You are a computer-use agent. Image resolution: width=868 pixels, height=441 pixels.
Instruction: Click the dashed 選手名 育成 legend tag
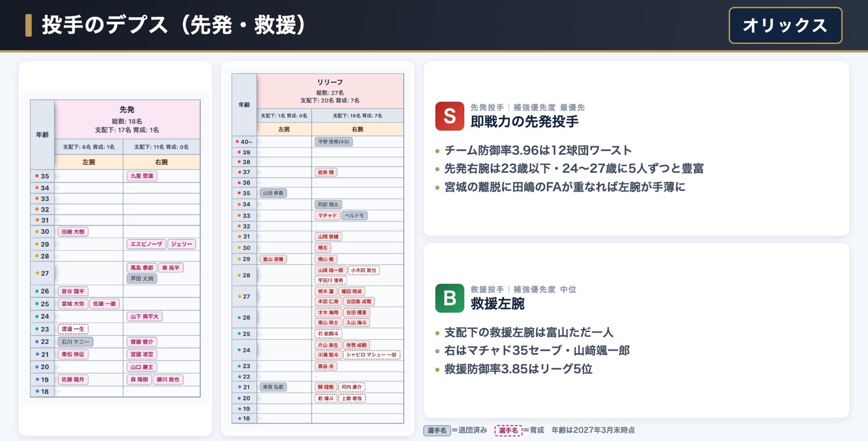508,430
